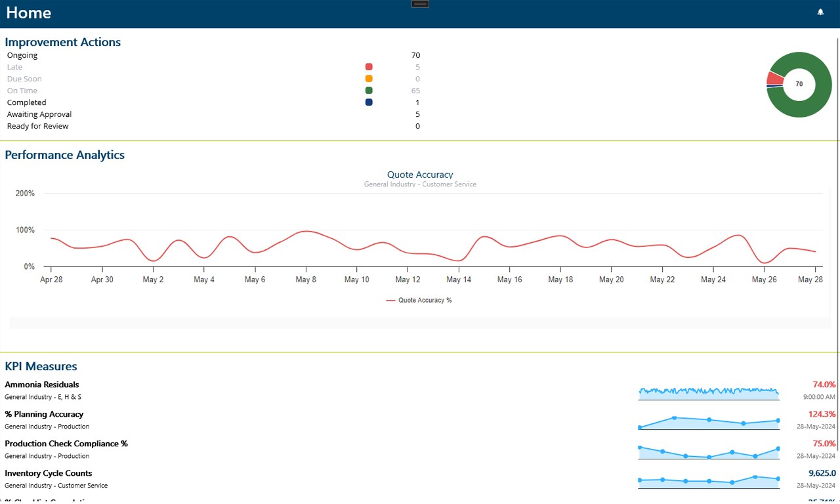Click the blue Completed status indicator
Viewport: 840px width, 504px height.
pos(369,102)
